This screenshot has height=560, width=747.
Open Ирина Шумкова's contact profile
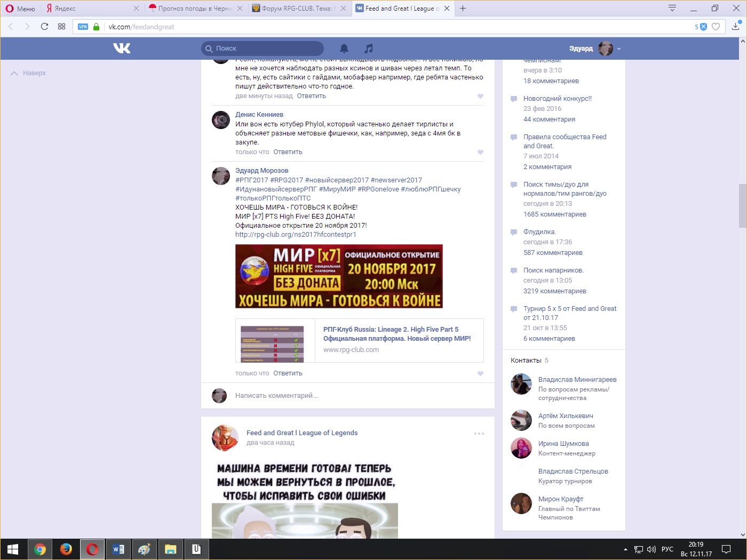pyautogui.click(x=563, y=444)
